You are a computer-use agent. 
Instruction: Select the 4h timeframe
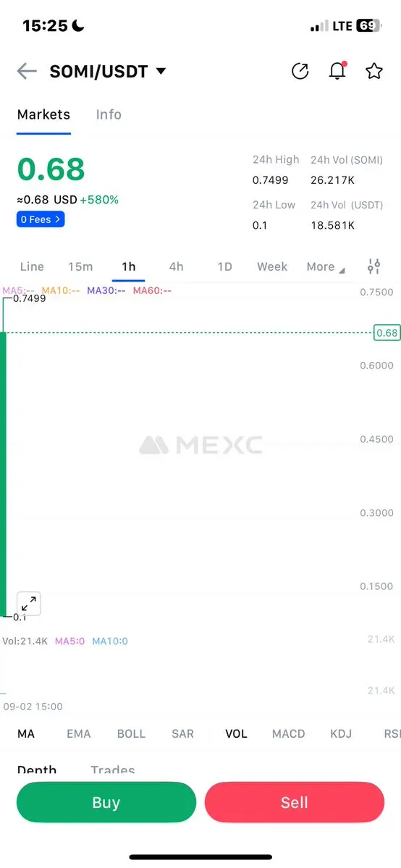pyautogui.click(x=176, y=267)
